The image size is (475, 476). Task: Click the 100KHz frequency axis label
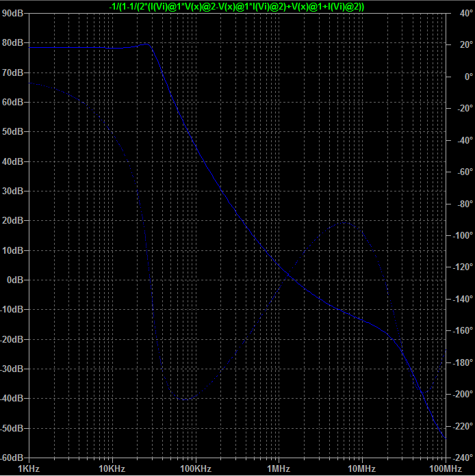tap(196, 468)
